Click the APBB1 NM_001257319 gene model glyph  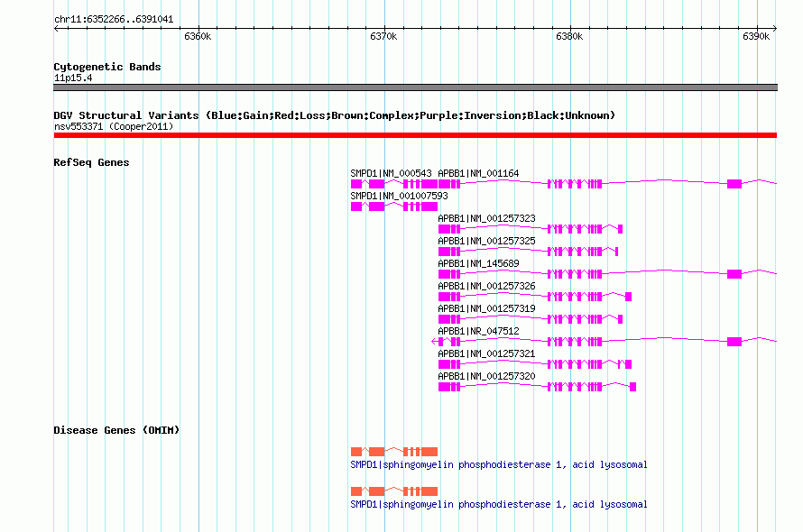coord(531,319)
